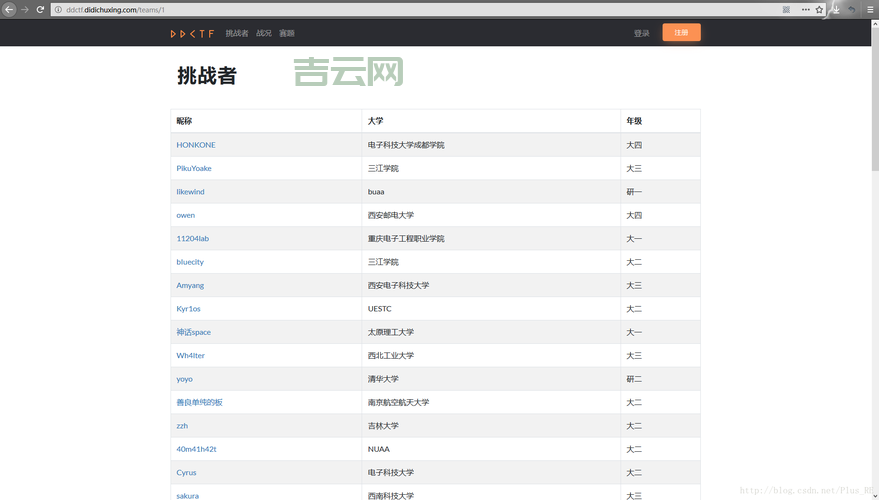This screenshot has height=500, width=879.
Task: Open owen's profile link
Action: point(186,215)
